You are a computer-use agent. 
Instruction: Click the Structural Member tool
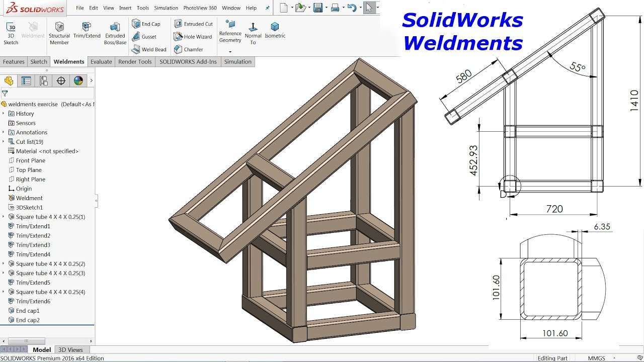[59, 33]
